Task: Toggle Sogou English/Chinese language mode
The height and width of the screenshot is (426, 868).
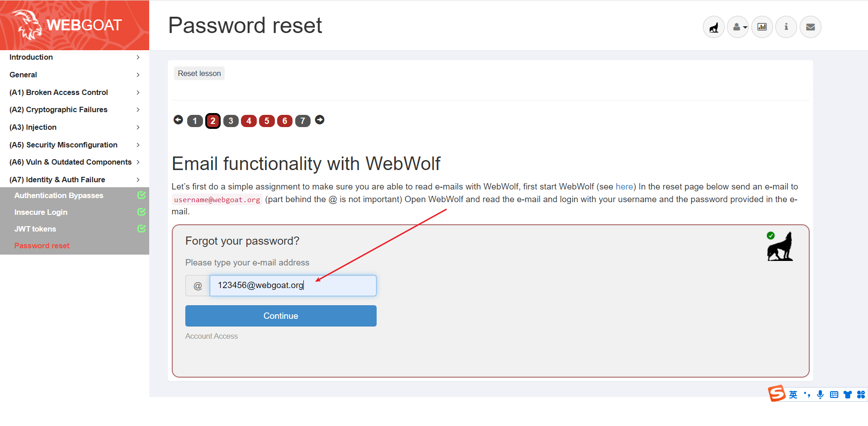Action: (793, 395)
